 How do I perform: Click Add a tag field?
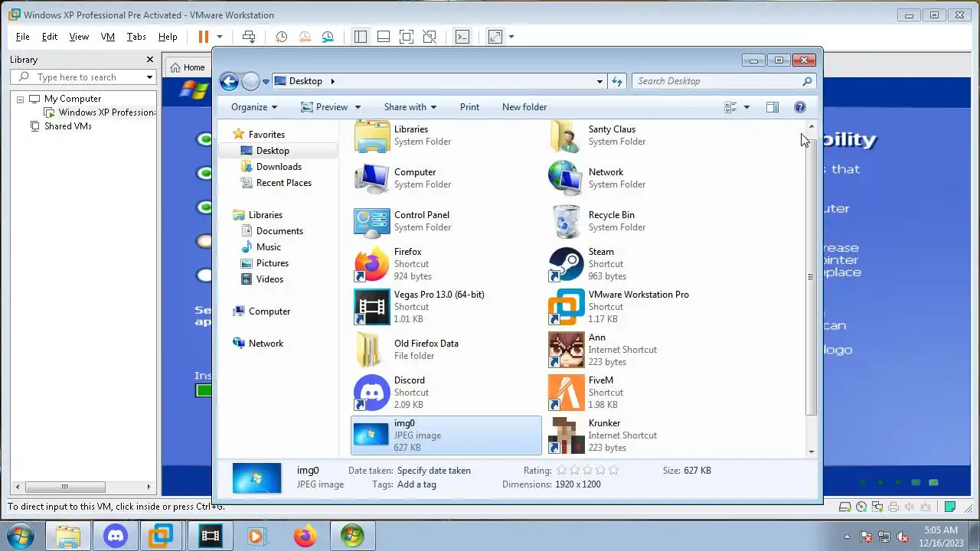click(417, 484)
